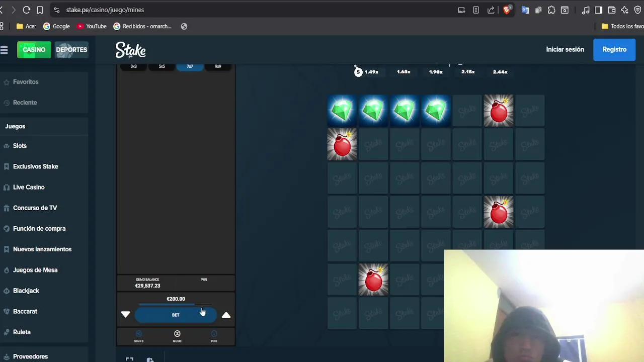644x362 pixels.
Task: Select the 5x5 grid size tab
Action: [x=162, y=66]
